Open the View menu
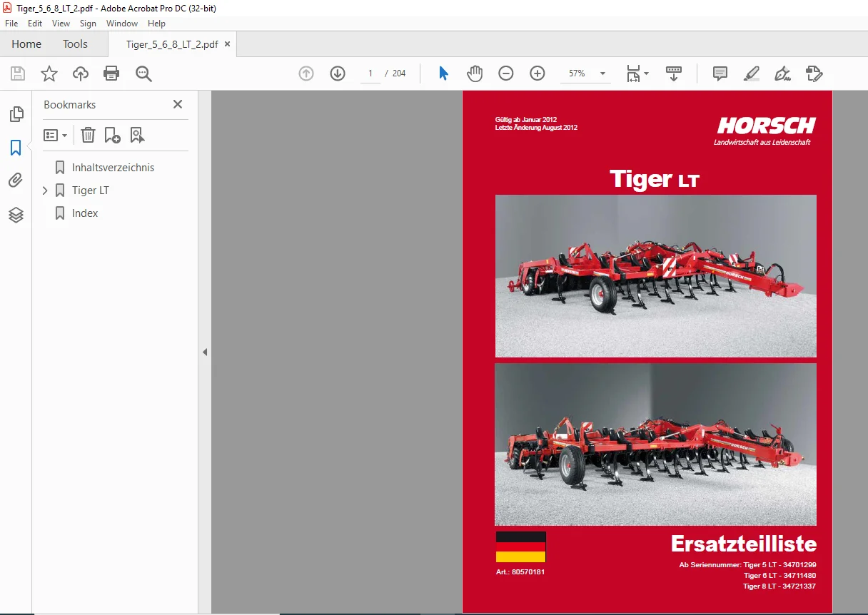Viewport: 868px width, 615px height. [x=61, y=24]
